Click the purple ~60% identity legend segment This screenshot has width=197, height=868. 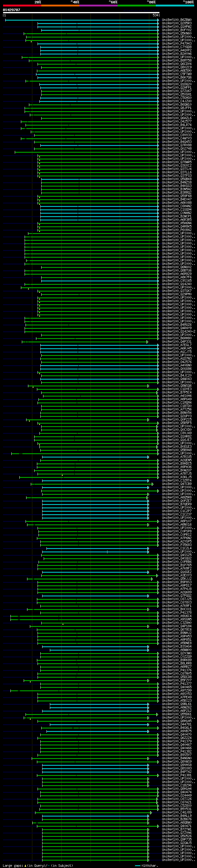point(98,6)
